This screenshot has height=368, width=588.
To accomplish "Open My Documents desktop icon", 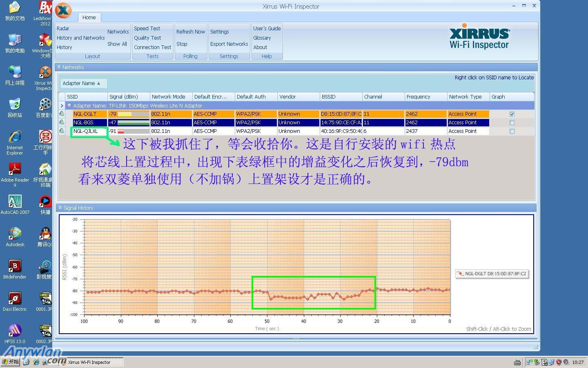I will (15, 11).
